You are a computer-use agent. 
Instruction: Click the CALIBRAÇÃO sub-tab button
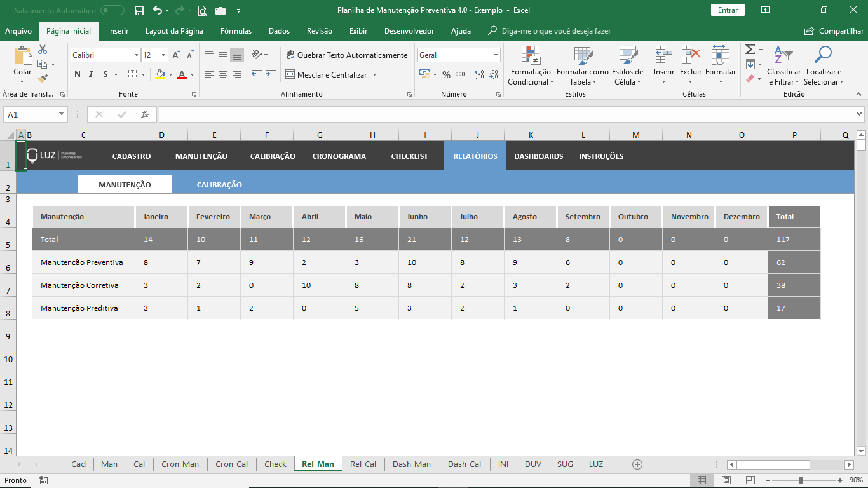point(219,185)
